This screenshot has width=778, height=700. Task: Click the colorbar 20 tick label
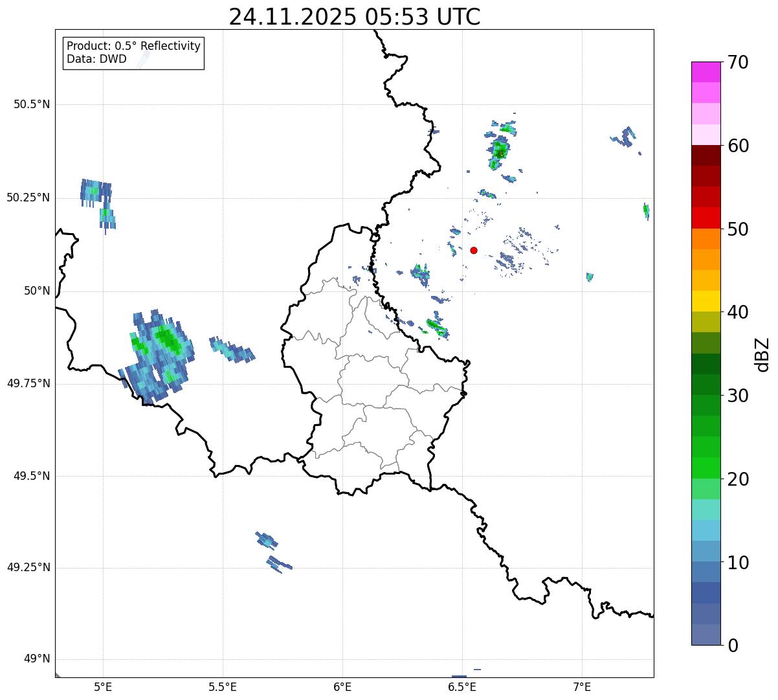739,479
